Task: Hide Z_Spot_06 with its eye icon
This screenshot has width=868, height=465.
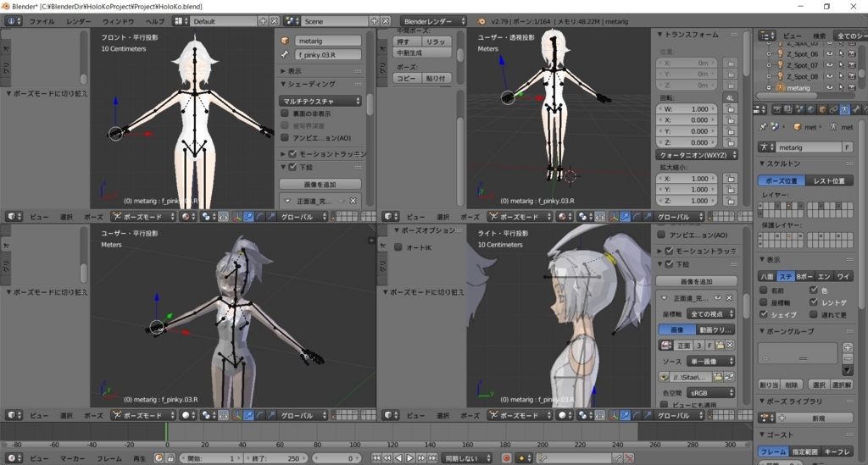Action: [830, 54]
